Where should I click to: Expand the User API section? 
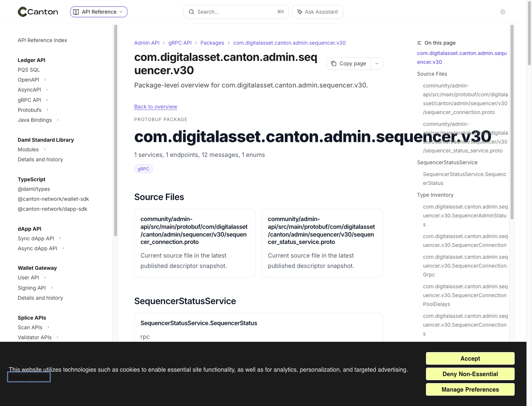[32, 278]
